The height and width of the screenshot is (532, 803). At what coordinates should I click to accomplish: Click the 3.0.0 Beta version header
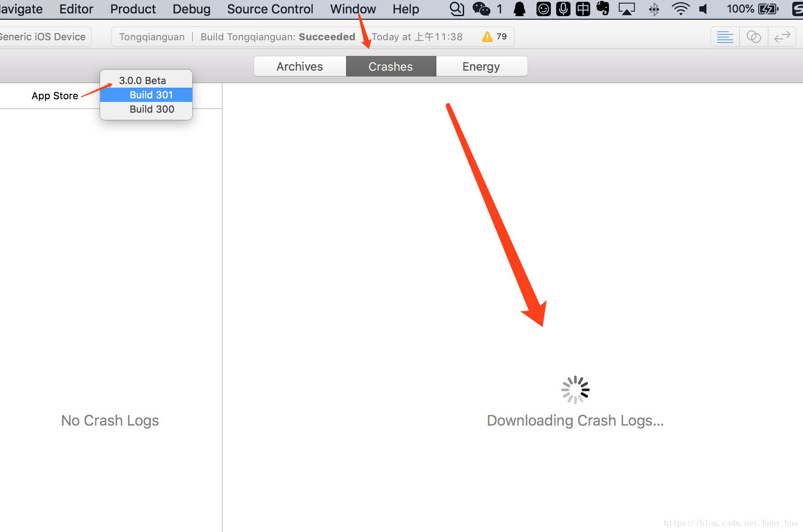coord(142,80)
